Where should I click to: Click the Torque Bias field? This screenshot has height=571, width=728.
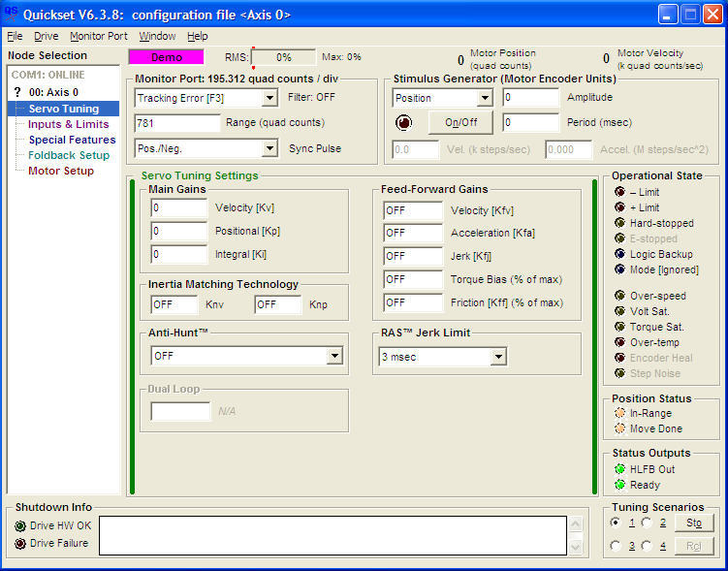coord(413,279)
